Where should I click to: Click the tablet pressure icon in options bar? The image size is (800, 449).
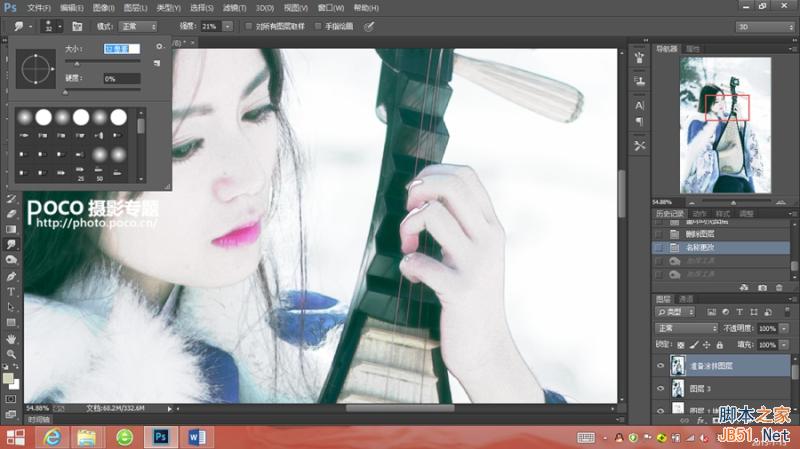tap(369, 27)
